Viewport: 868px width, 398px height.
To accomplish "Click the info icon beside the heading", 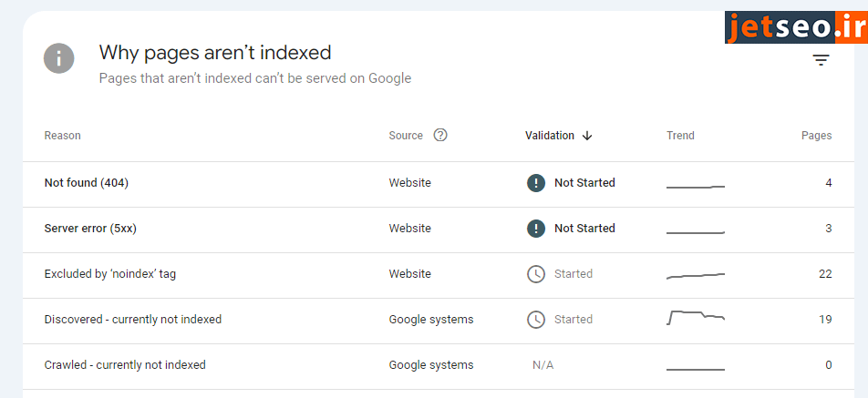I will [59, 60].
